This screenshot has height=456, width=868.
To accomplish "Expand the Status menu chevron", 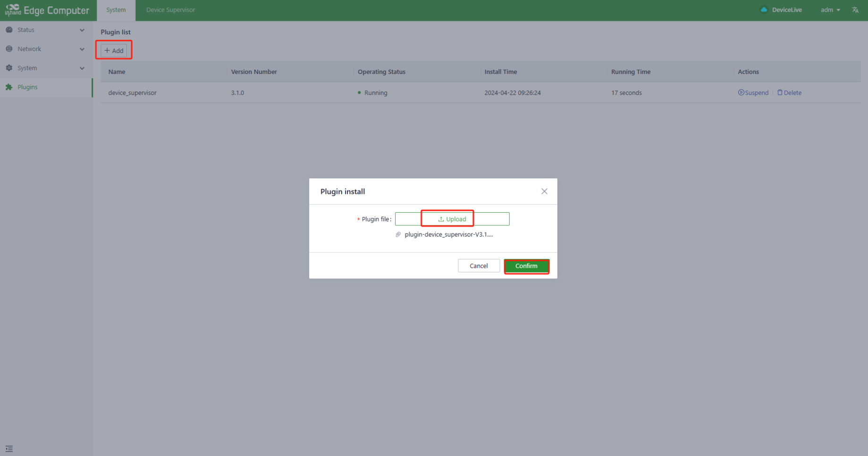I will click(x=82, y=30).
